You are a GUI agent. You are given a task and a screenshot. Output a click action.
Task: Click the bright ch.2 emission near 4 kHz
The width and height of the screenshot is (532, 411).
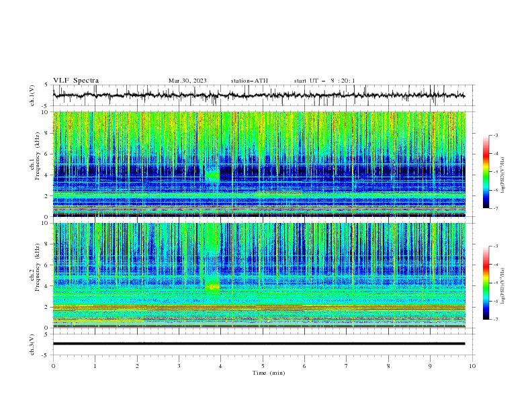[212, 287]
